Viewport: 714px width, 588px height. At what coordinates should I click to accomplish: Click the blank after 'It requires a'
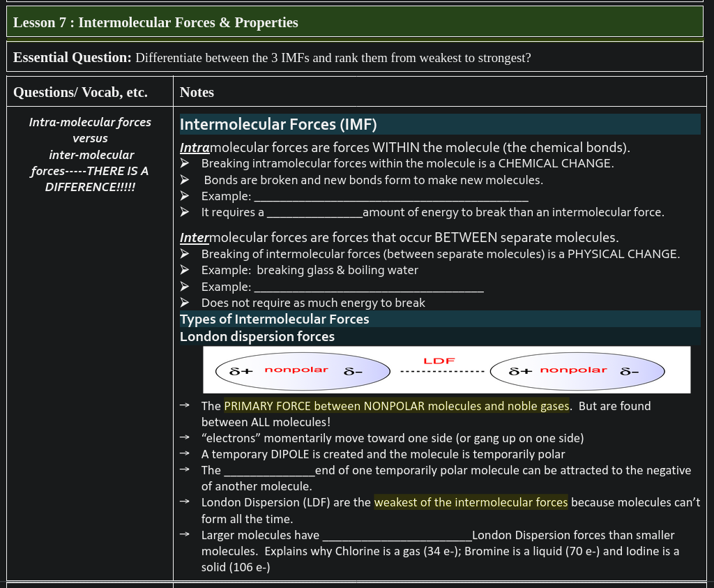(x=314, y=213)
